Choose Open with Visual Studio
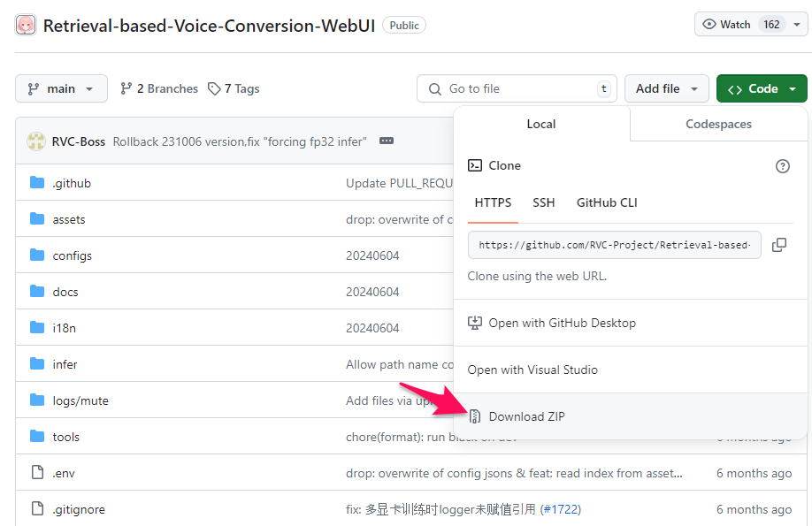This screenshot has height=526, width=812. [631, 370]
